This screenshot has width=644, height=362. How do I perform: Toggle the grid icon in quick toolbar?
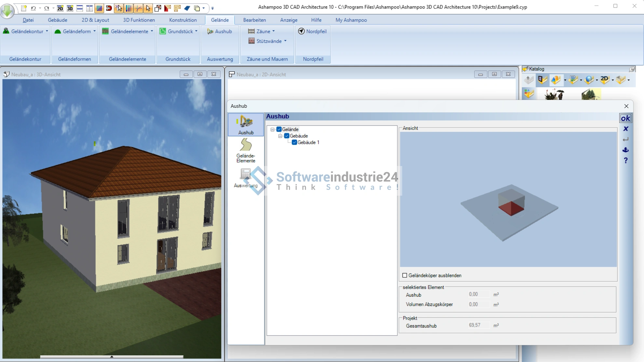pos(99,8)
